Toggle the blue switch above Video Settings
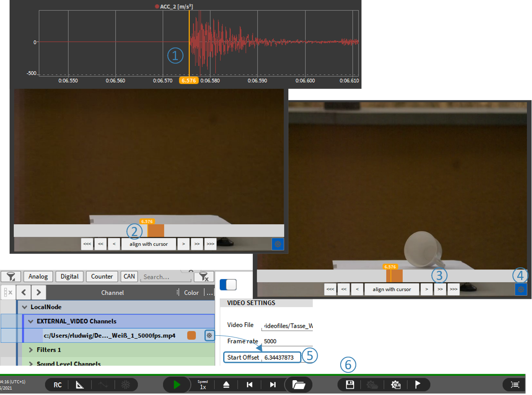This screenshot has height=395, width=532. point(228,284)
